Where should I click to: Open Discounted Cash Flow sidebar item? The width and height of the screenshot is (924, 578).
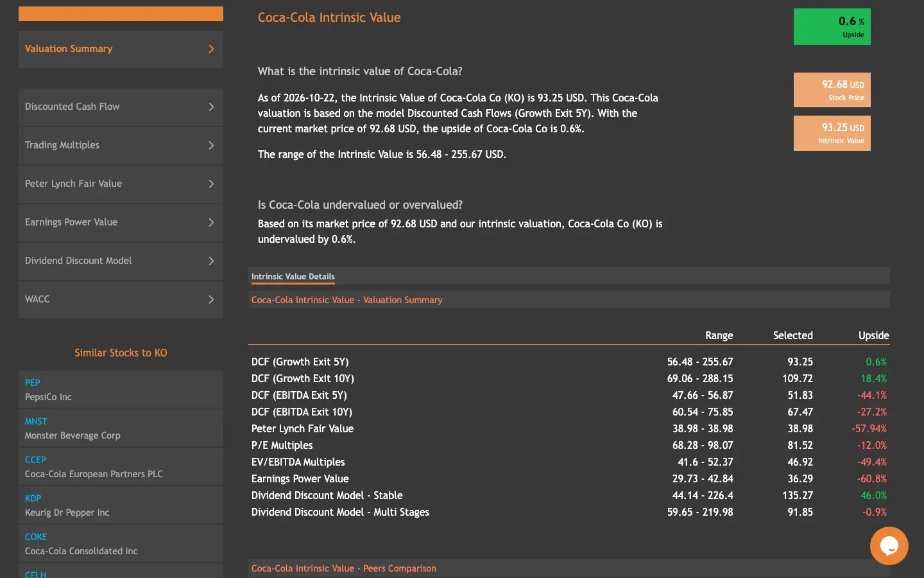point(121,107)
